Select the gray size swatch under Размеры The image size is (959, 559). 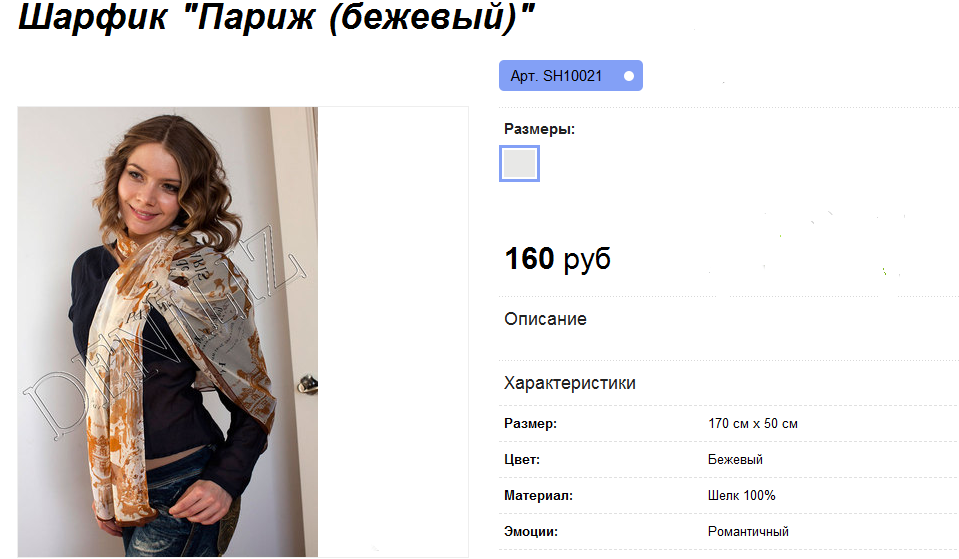pos(519,163)
